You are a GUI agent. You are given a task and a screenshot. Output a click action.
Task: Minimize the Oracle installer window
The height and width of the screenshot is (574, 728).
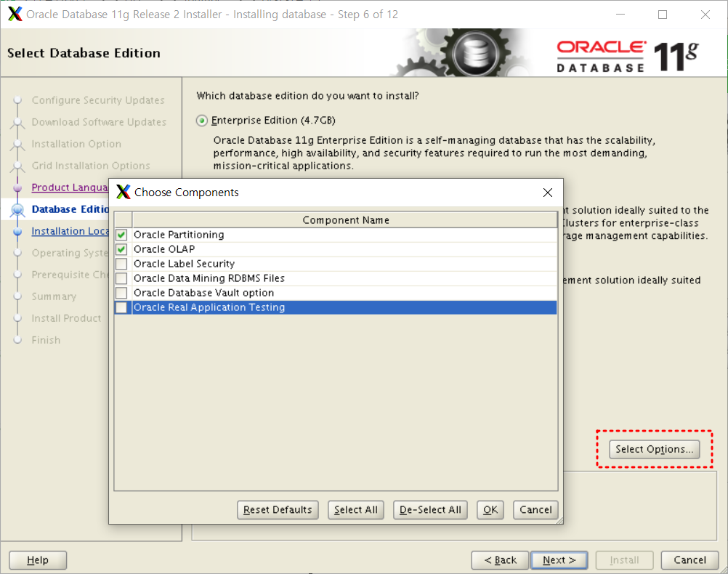tap(620, 15)
